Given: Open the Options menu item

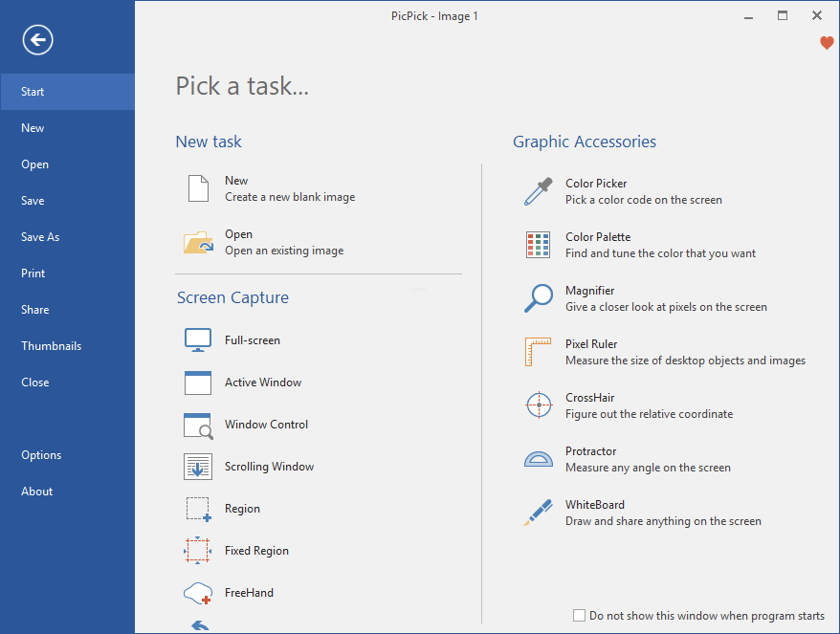Looking at the screenshot, I should click(x=41, y=455).
